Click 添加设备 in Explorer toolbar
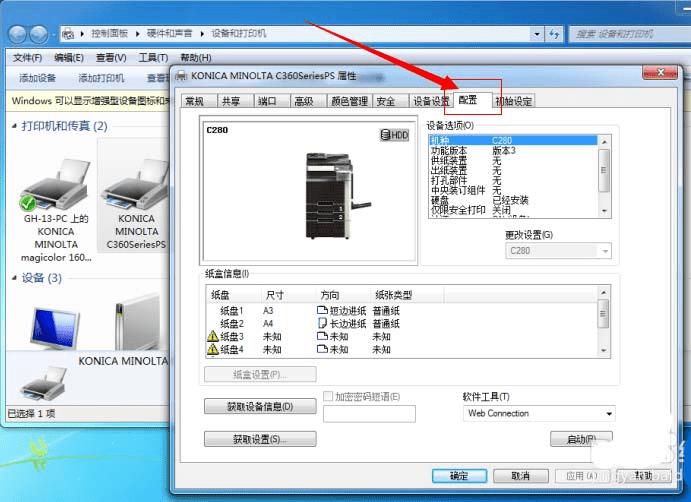 click(37, 78)
